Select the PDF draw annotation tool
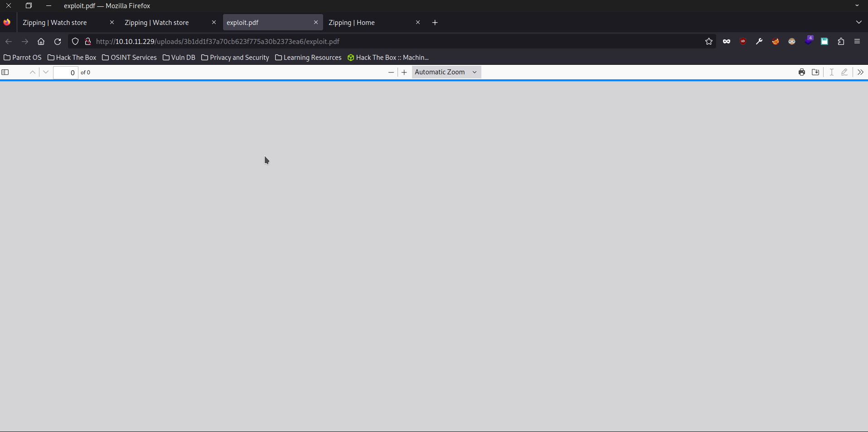This screenshot has width=868, height=432. click(x=844, y=72)
